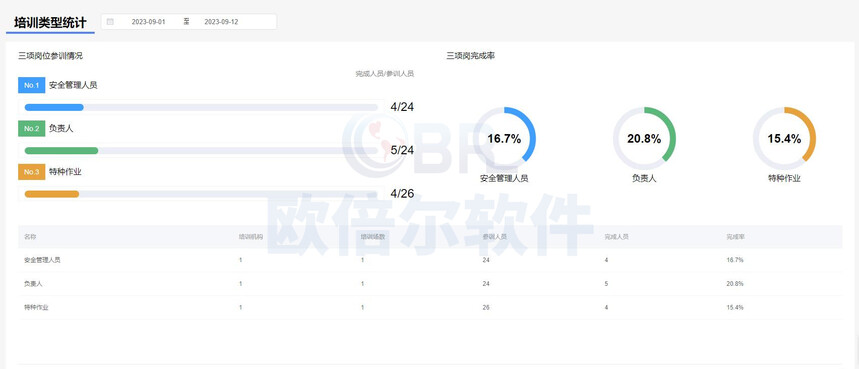Click the 三项岗位参训情况 section title
859x369 pixels.
(x=50, y=55)
